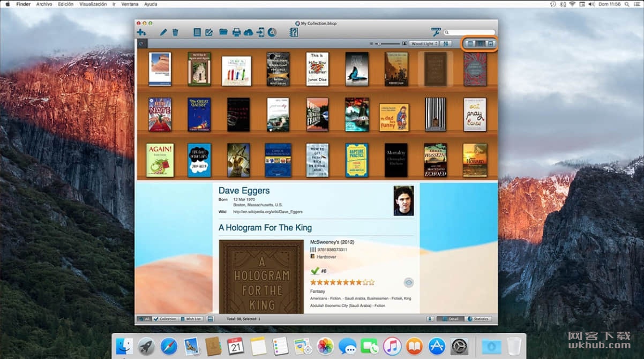
Task: Show All books filter
Action: coord(144,319)
